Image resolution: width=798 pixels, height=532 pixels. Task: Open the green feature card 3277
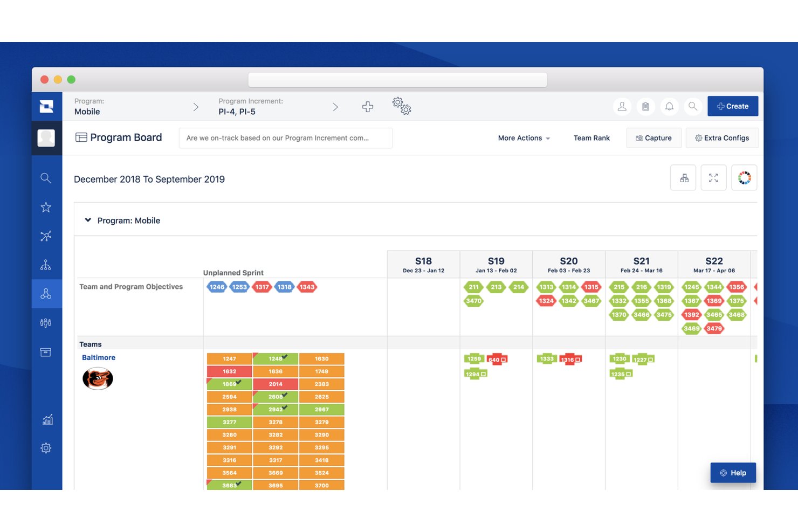click(229, 422)
